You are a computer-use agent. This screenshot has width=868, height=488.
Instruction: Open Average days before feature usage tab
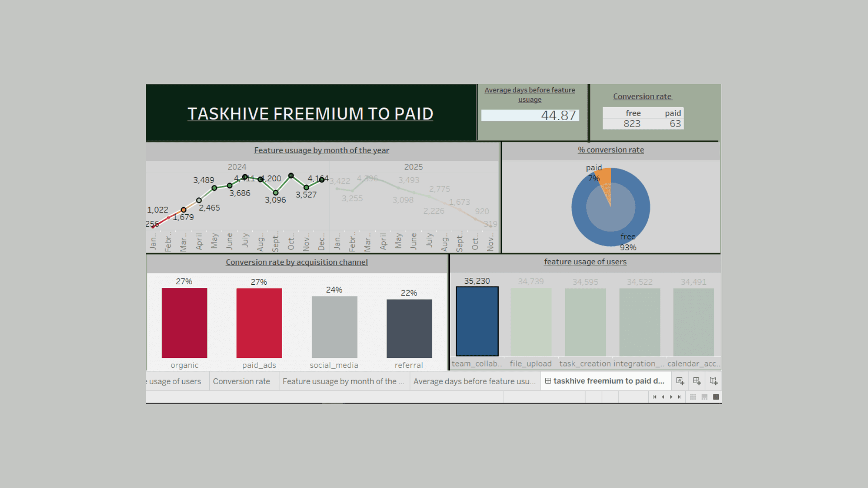pos(474,381)
